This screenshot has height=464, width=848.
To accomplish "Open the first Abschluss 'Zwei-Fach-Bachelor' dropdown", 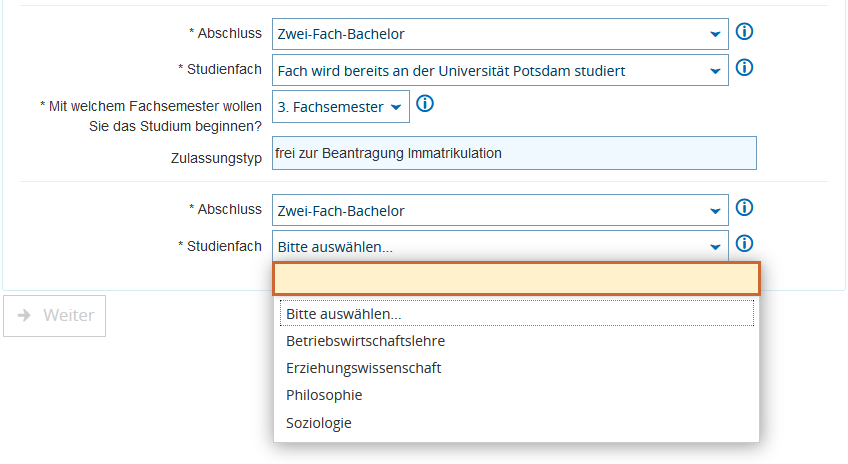I will pyautogui.click(x=500, y=34).
